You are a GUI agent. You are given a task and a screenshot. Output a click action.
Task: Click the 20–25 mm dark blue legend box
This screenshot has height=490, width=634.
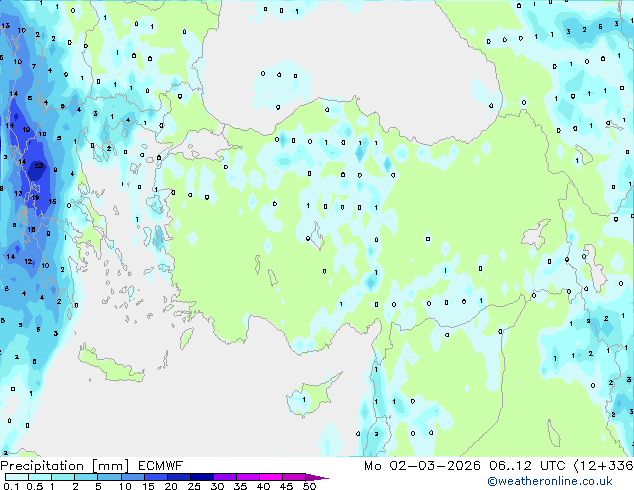point(178,477)
